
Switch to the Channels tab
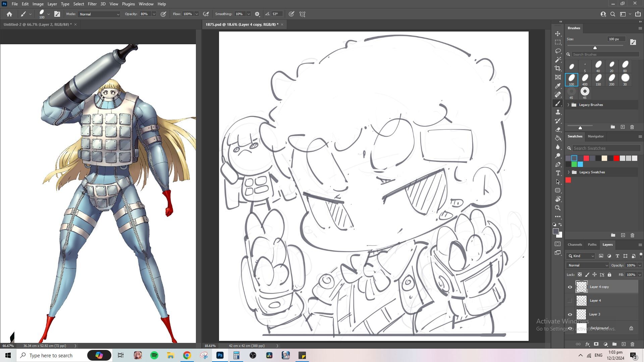pos(575,244)
